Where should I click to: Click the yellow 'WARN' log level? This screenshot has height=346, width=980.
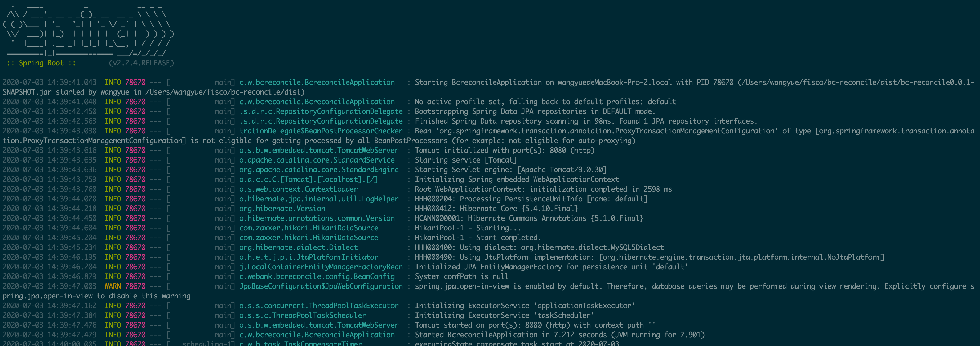pyautogui.click(x=113, y=286)
